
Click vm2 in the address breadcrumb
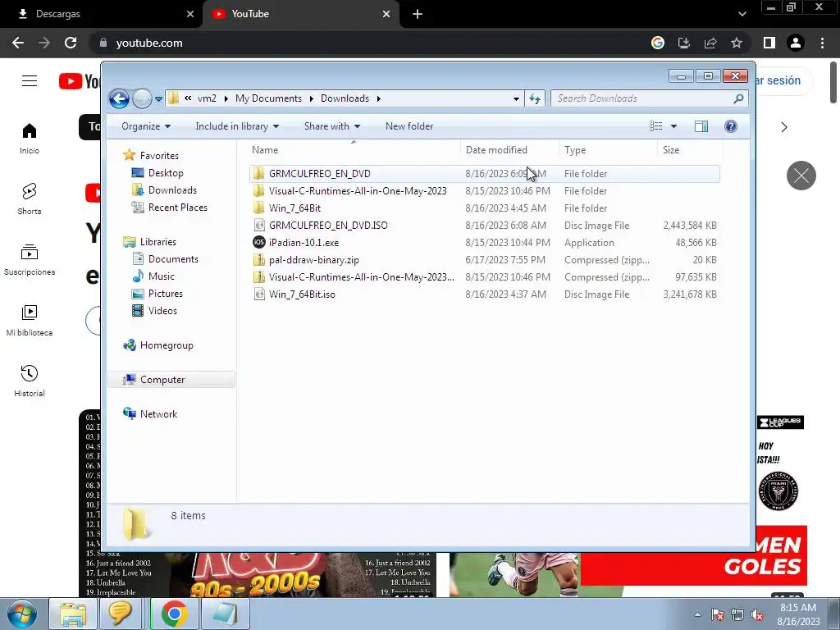207,98
